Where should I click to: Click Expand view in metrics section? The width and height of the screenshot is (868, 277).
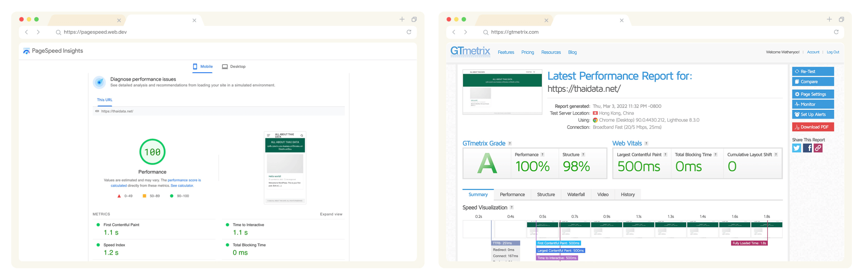coord(331,214)
